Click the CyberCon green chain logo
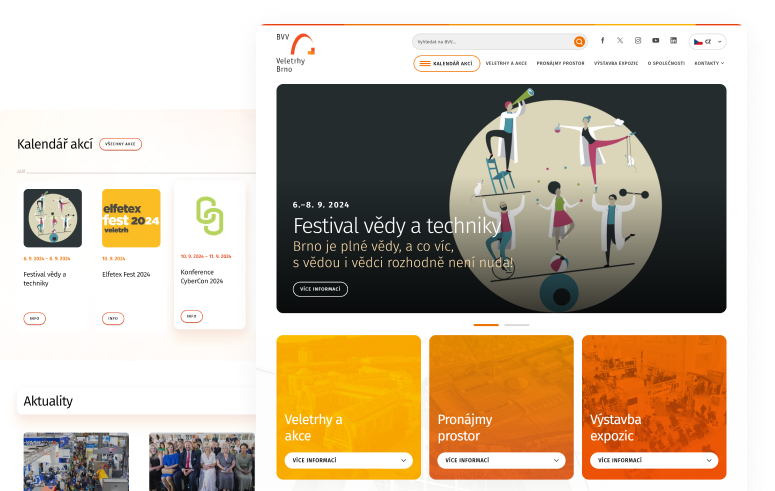The image size is (775, 491). 209,216
